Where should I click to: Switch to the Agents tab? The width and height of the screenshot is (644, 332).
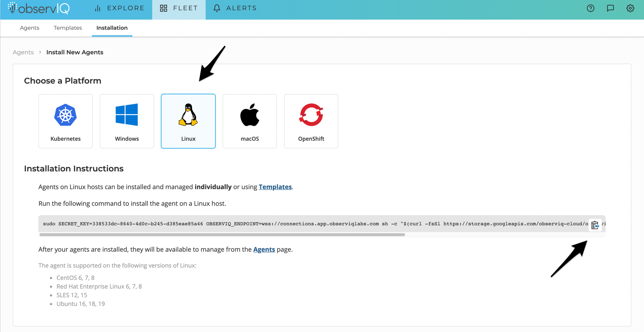click(30, 28)
